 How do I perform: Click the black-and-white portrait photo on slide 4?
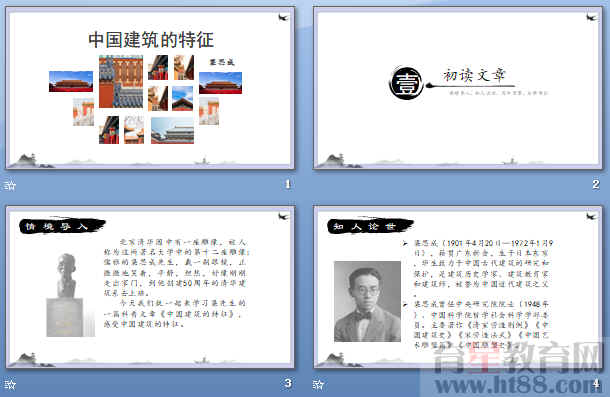pyautogui.click(x=368, y=302)
